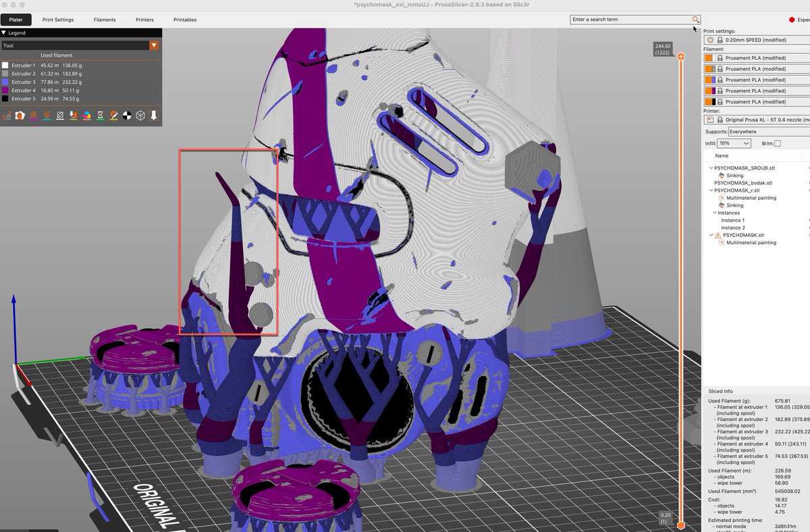Screen dimensions: 810x532
Task: Click upper layer slider thumb at 244.60
Action: tap(681, 57)
